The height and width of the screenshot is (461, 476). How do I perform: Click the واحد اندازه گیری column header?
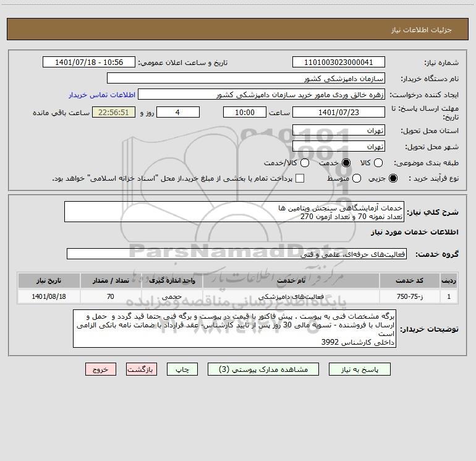(172, 280)
